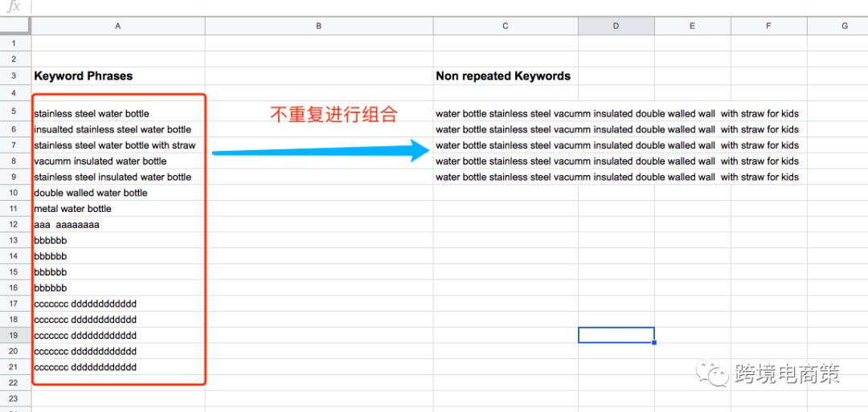This screenshot has height=412, width=868.
Task: Click into the formula bar input
Action: (402, 6)
